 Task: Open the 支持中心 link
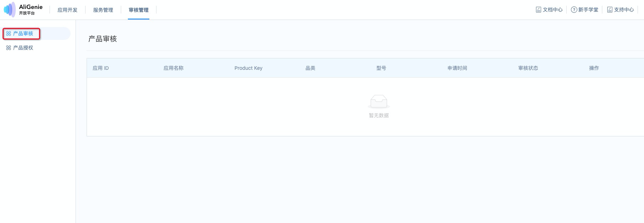click(x=624, y=10)
